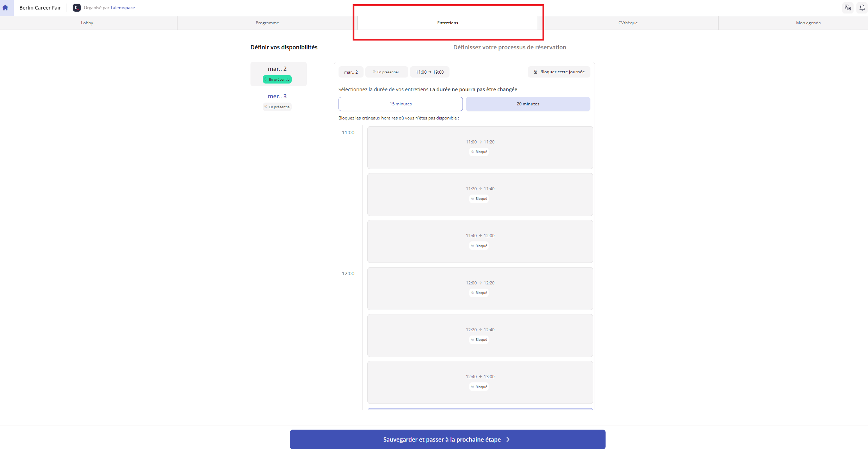Select 20 minutes interview duration
The height and width of the screenshot is (449, 868).
[x=528, y=104]
